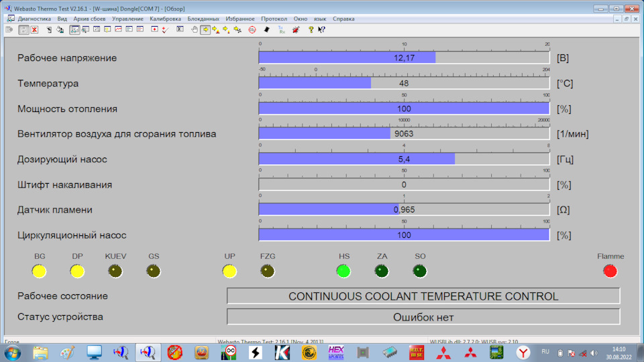Click the yellow BG indicator lamp

[x=39, y=271]
